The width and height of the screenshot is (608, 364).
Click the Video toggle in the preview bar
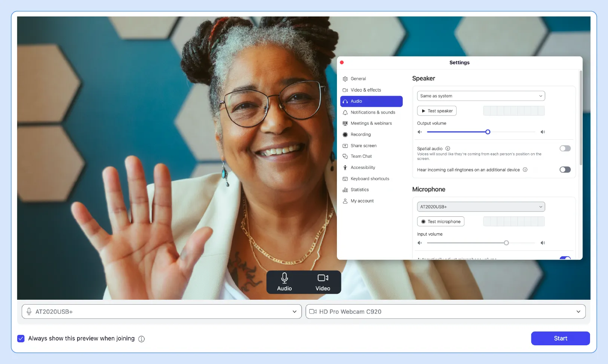pos(323,282)
